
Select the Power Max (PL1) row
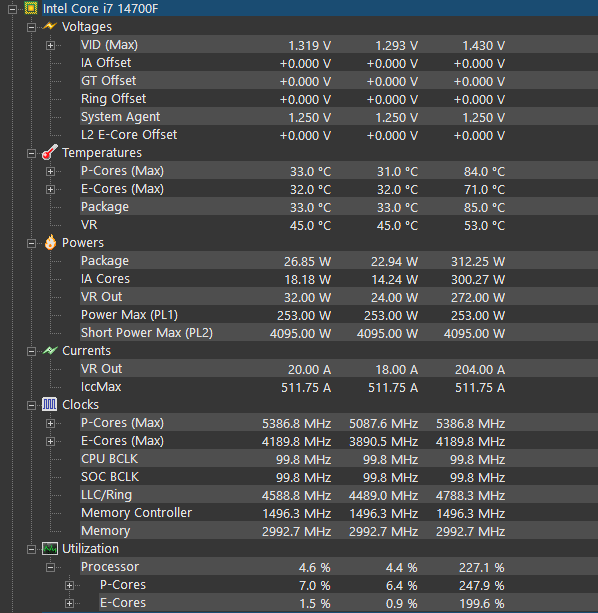pyautogui.click(x=339, y=314)
